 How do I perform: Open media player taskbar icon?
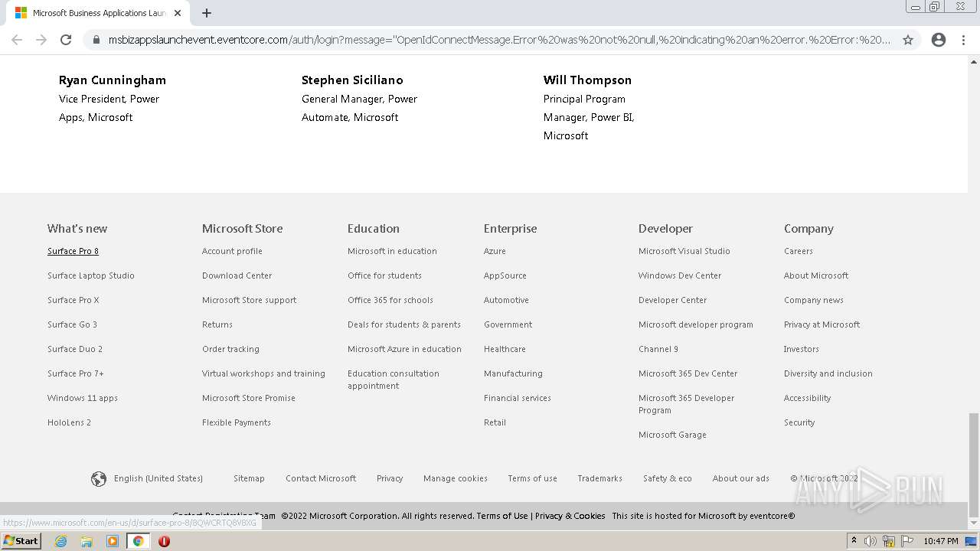point(113,541)
